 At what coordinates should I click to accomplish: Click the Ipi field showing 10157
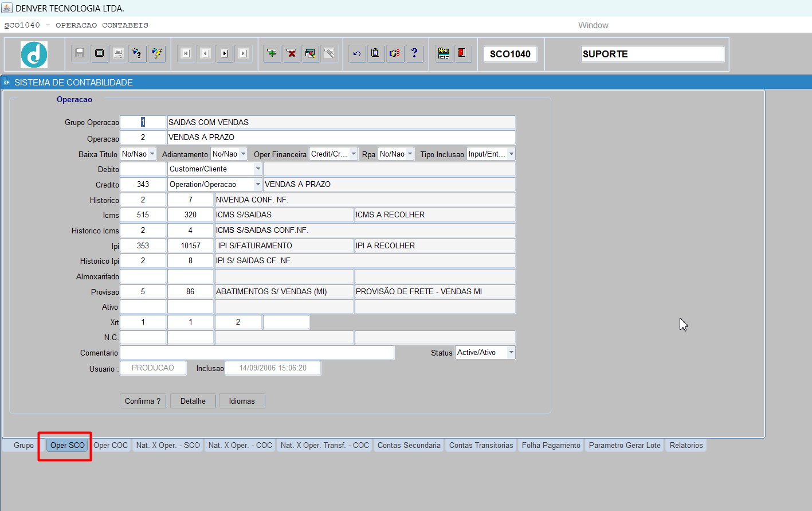(190, 245)
